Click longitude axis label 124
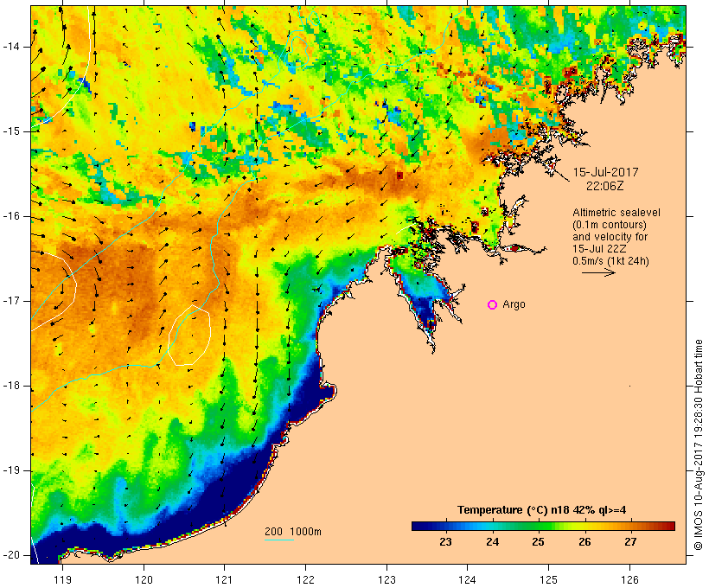Screen dimensions: 709x588 click(x=467, y=579)
